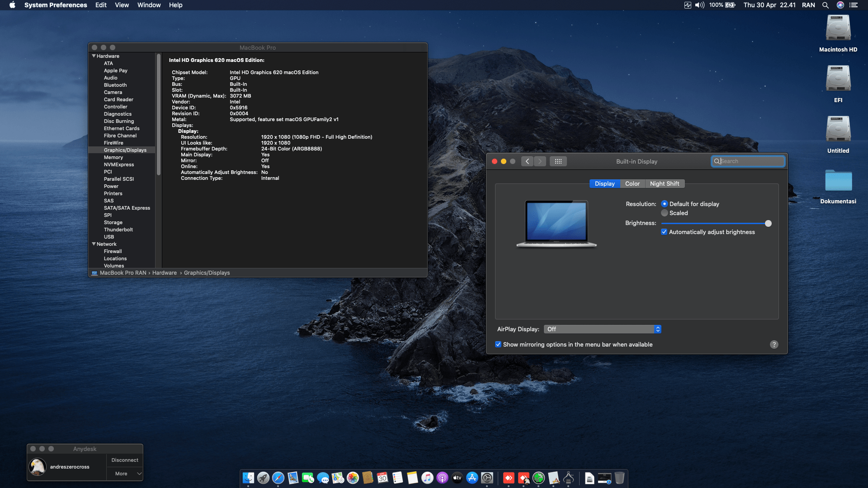Open the Window menu
This screenshot has height=488, width=868.
[149, 5]
